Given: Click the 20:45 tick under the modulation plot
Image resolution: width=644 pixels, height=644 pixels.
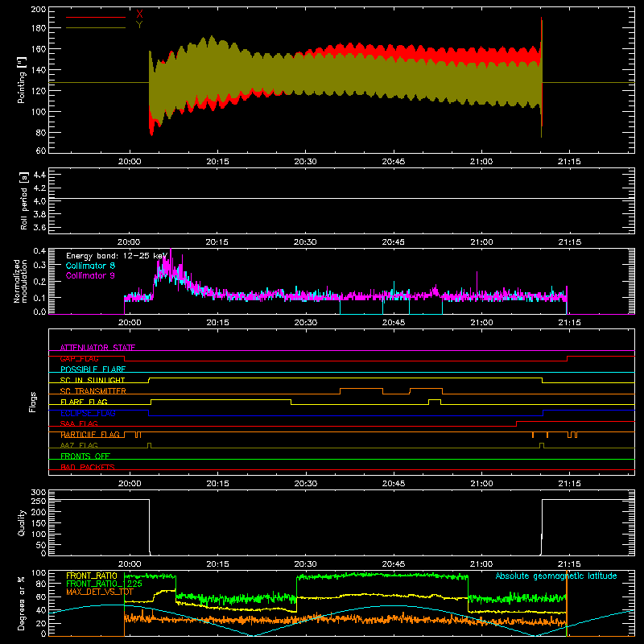Looking at the screenshot, I should point(393,323).
